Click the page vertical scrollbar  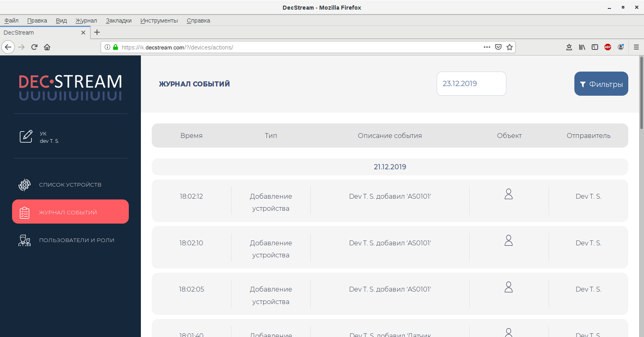click(642, 92)
